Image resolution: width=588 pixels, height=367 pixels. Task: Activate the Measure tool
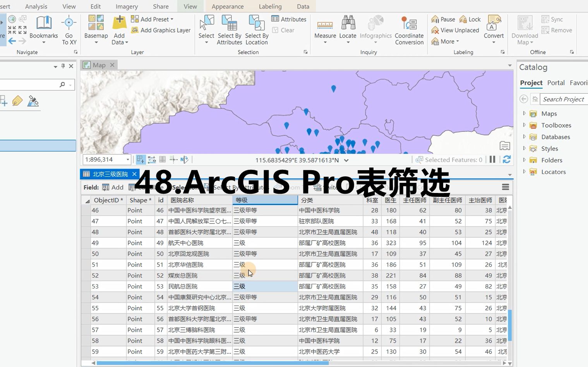(x=325, y=29)
